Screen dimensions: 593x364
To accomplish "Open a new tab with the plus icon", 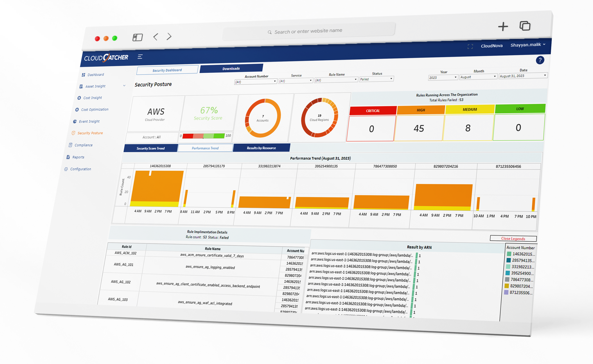I will [503, 26].
